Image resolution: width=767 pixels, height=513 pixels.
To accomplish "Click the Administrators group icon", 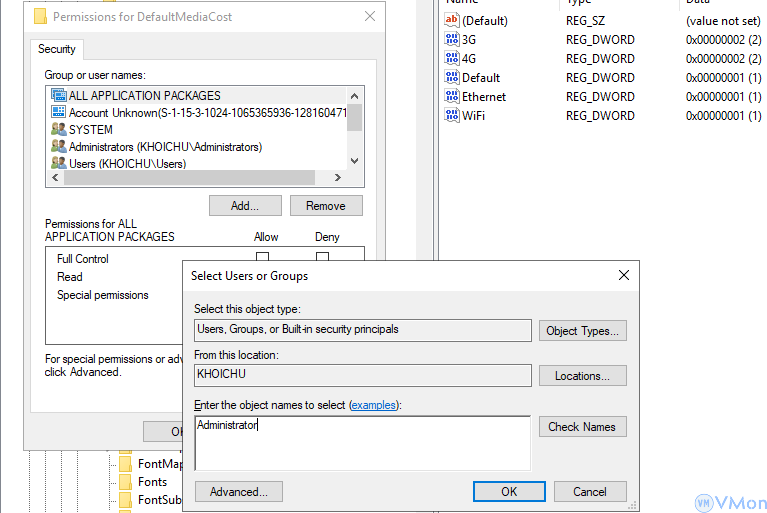I will click(x=58, y=147).
